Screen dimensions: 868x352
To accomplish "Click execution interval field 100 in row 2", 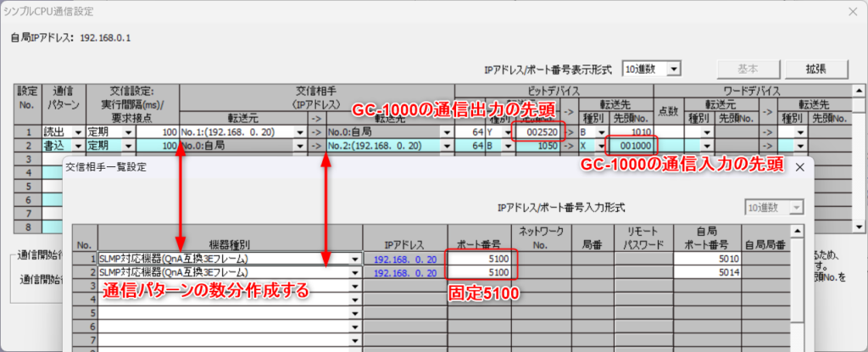I will [x=157, y=146].
